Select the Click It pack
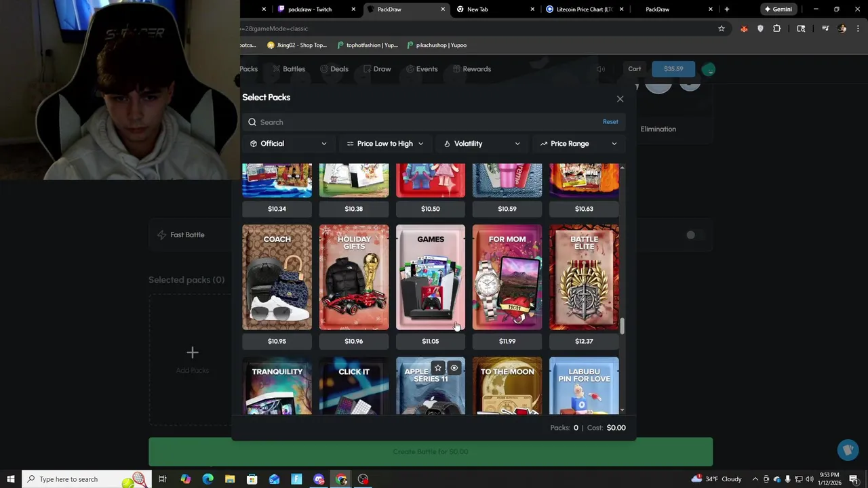The width and height of the screenshot is (868, 488). coord(354,386)
